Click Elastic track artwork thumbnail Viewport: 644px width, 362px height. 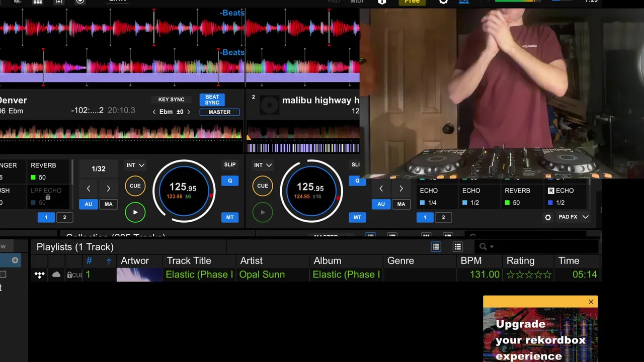(139, 275)
